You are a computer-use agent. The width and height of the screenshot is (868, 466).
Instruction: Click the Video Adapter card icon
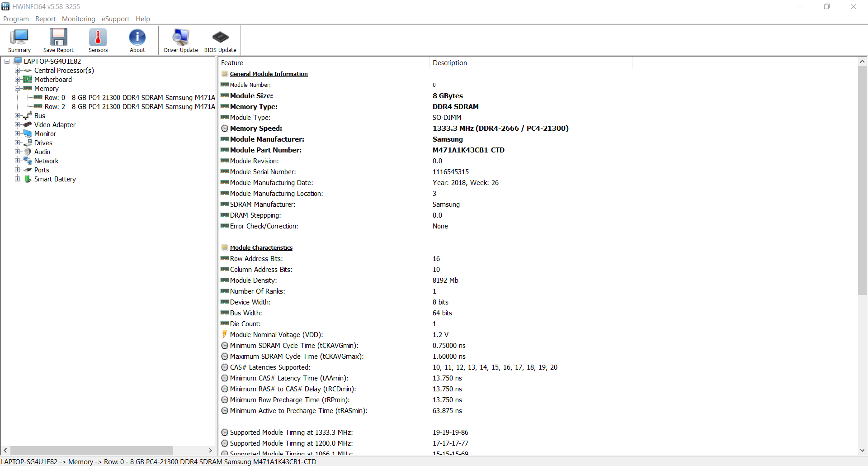click(x=28, y=124)
